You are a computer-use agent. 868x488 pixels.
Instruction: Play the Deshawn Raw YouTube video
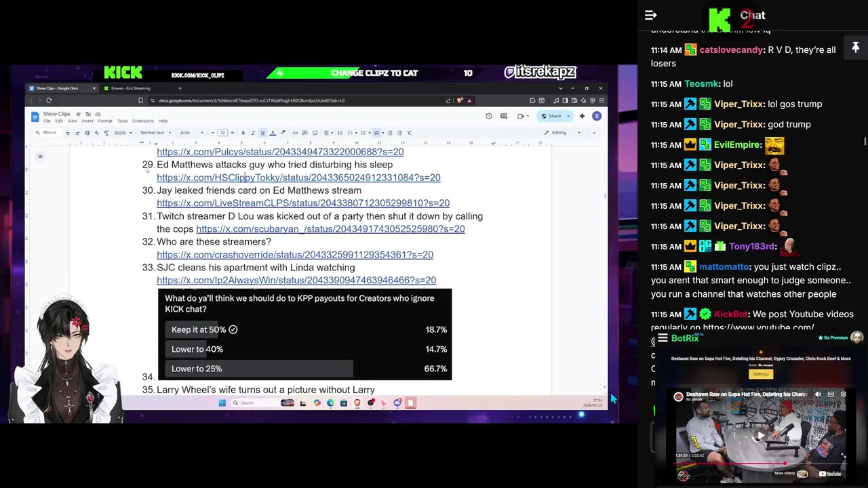coord(761,436)
